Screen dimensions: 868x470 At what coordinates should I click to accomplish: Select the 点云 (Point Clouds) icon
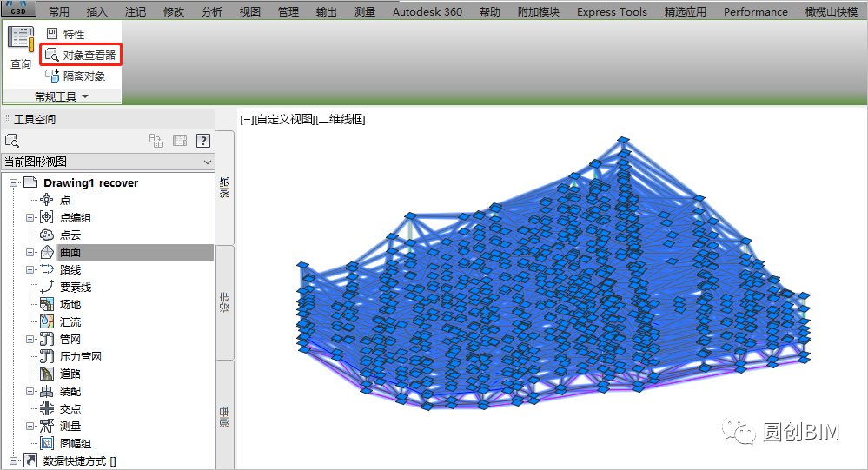click(x=47, y=235)
